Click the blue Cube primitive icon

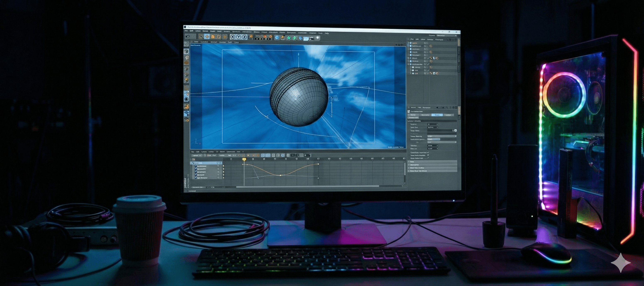277,38
